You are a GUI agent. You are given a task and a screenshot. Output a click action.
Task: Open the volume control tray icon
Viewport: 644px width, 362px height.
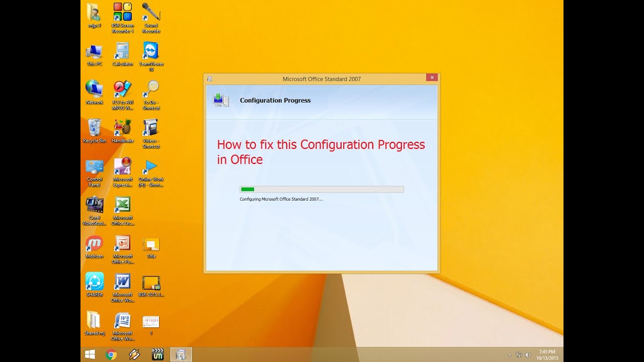(528, 355)
